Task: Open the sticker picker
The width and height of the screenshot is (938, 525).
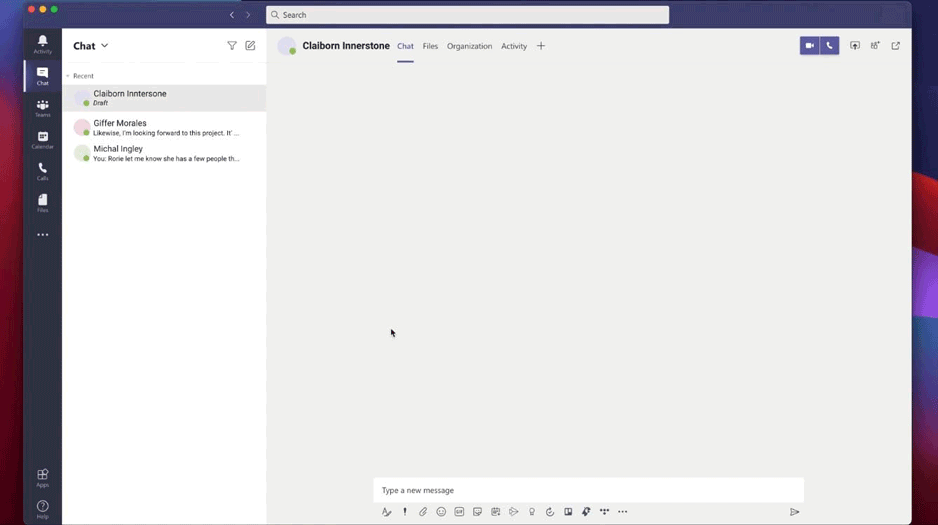Action: pyautogui.click(x=477, y=512)
